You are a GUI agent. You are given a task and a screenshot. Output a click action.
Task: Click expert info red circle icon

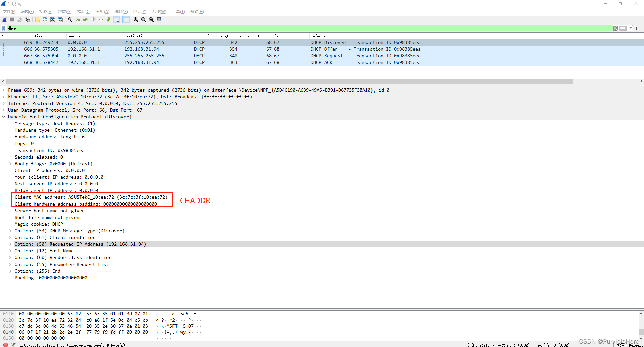point(5,345)
